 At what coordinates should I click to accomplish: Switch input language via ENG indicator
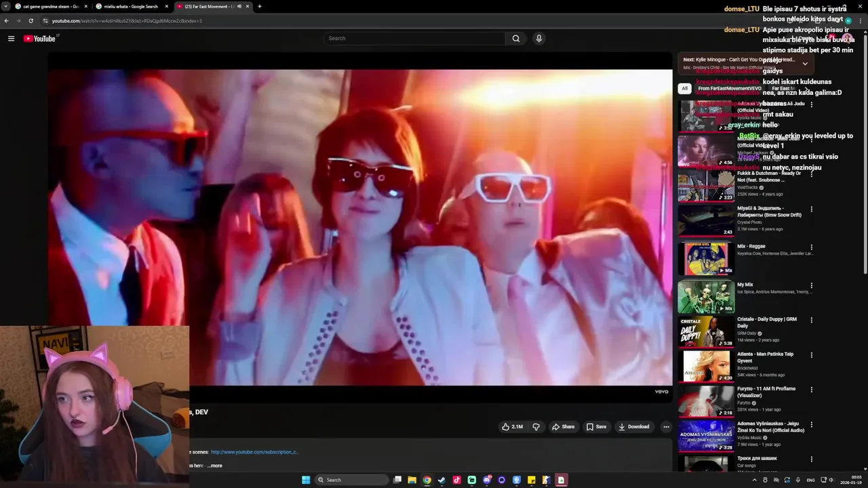click(810, 480)
